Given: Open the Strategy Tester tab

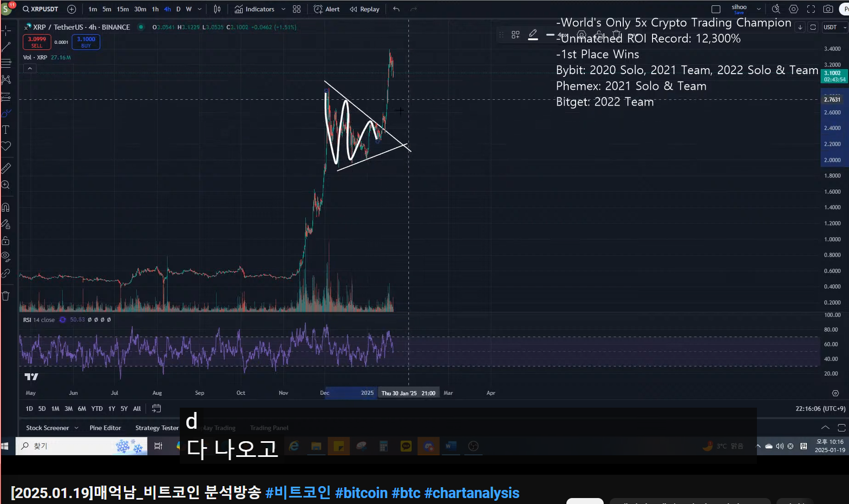Looking at the screenshot, I should 157,428.
